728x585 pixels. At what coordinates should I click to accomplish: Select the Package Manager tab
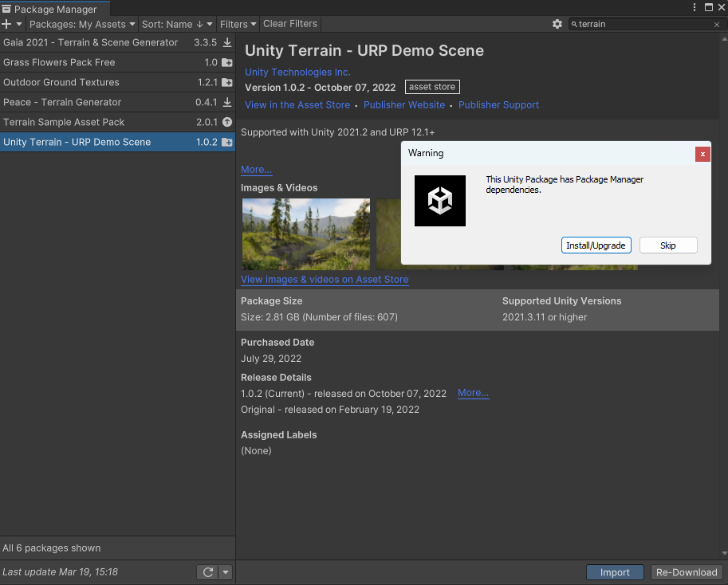(x=55, y=9)
